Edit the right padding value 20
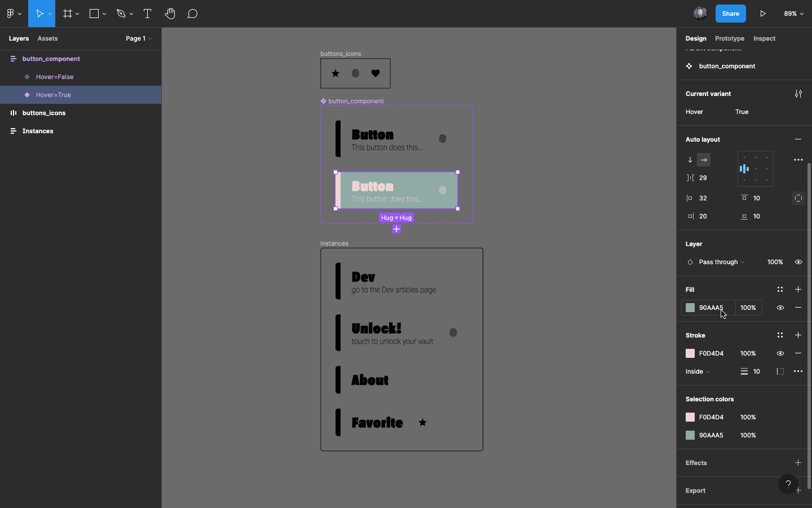The image size is (812, 508). click(x=703, y=216)
